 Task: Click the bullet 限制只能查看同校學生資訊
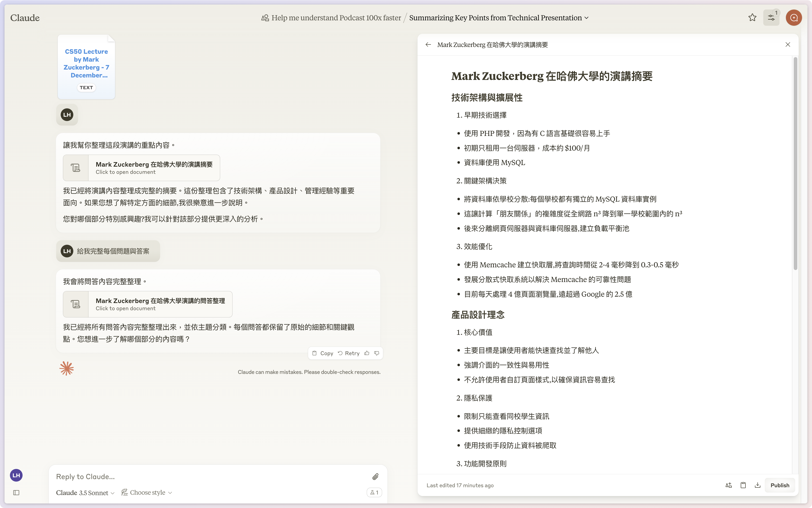click(506, 416)
